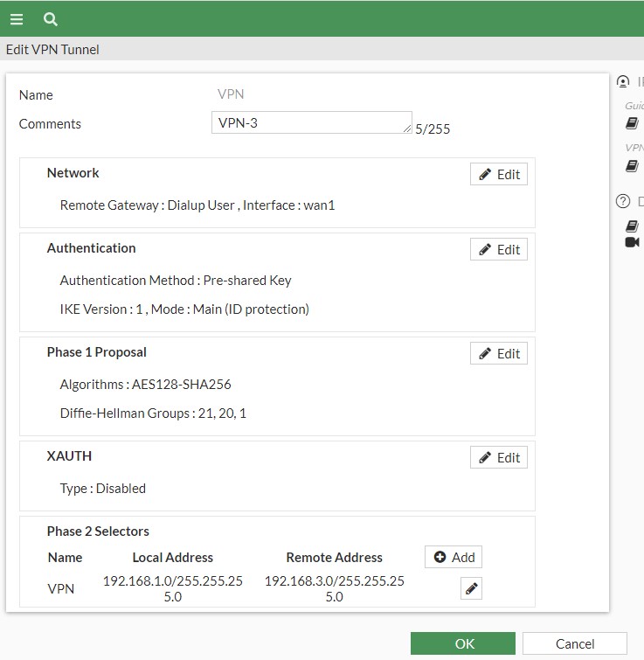The image size is (644, 660).
Task: Edit the Network section
Action: pos(498,174)
